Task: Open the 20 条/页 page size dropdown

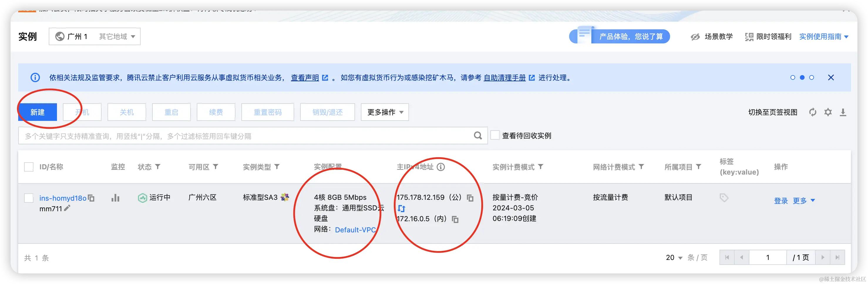Action: 674,257
